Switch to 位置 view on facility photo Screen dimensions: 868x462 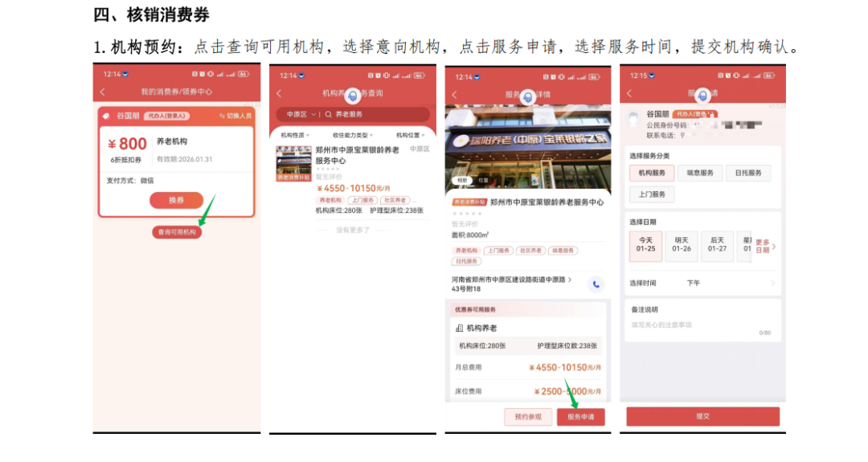click(x=483, y=180)
